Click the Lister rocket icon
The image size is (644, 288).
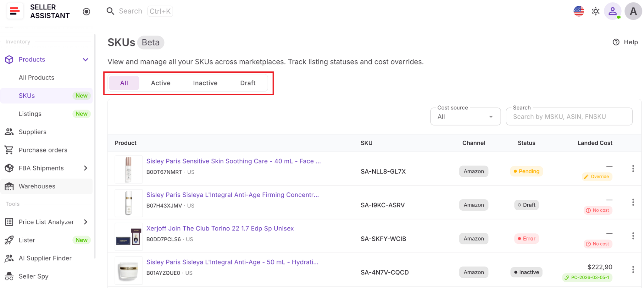click(9, 240)
